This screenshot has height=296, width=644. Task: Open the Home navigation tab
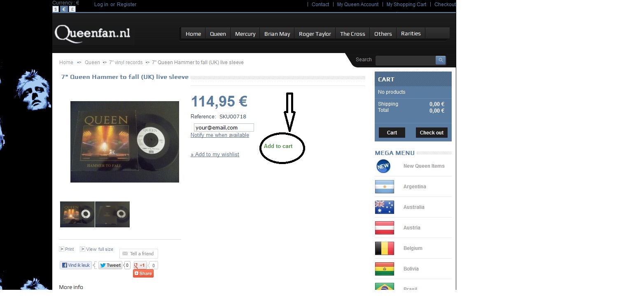click(193, 34)
